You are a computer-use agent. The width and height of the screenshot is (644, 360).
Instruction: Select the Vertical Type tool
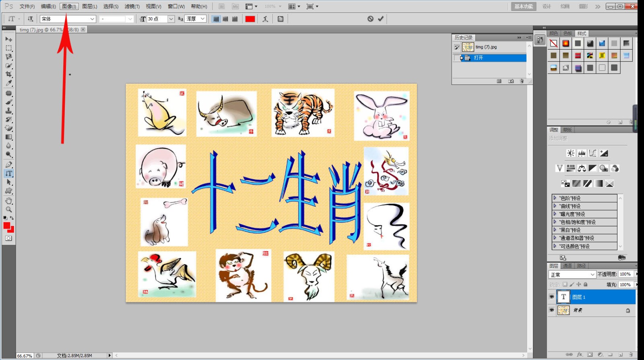8,174
